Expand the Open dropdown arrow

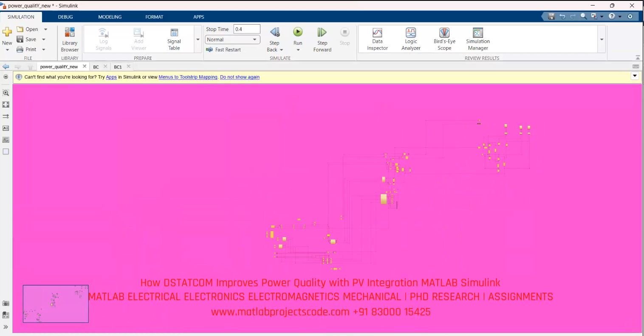click(45, 29)
